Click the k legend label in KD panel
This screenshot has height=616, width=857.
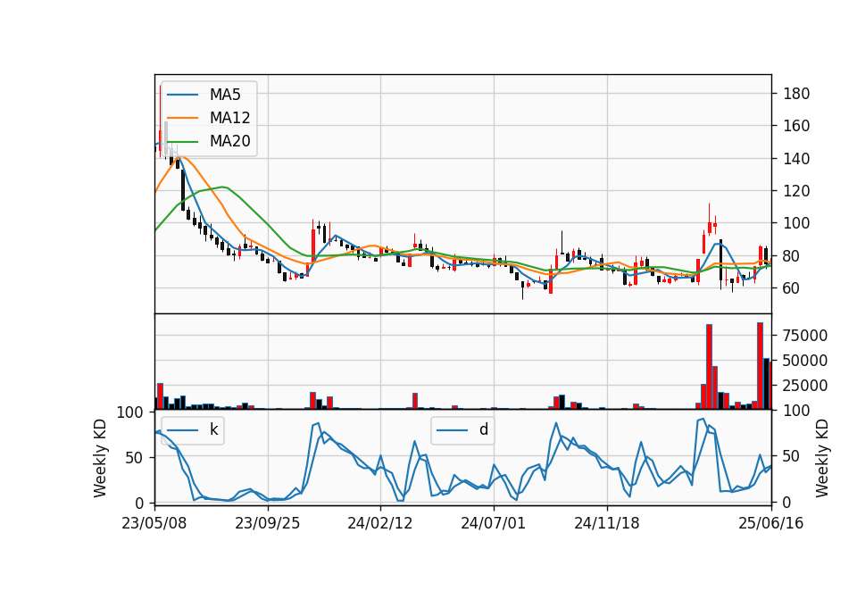point(213,429)
